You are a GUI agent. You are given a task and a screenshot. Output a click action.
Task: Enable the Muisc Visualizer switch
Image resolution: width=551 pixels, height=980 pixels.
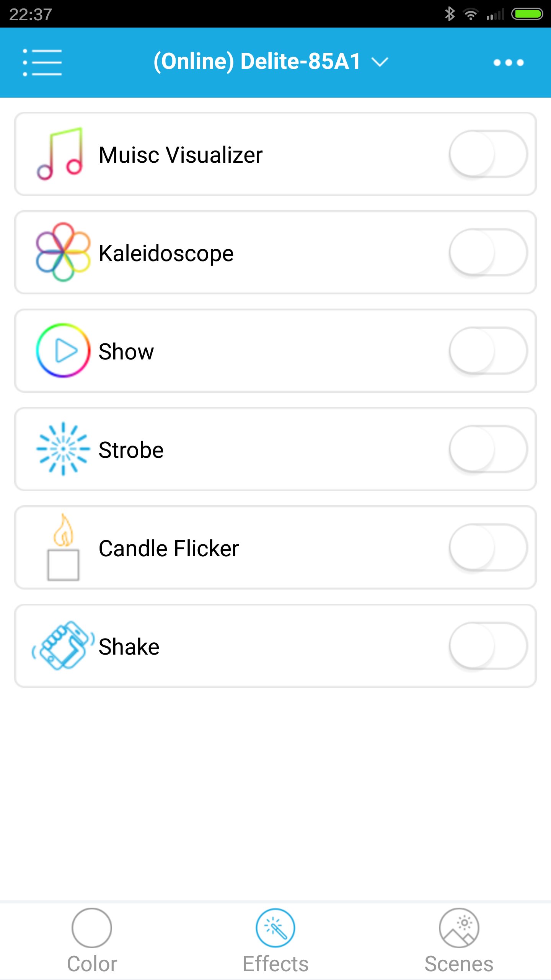488,154
